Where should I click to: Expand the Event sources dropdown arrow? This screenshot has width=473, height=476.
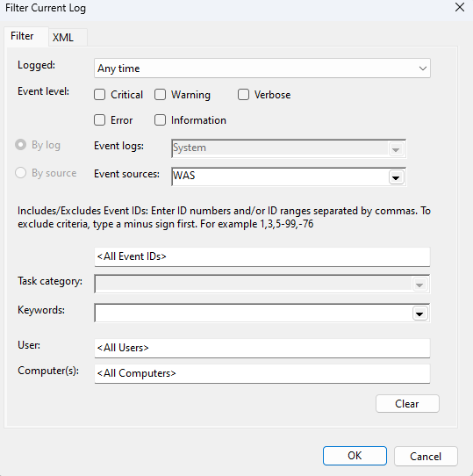(x=396, y=177)
